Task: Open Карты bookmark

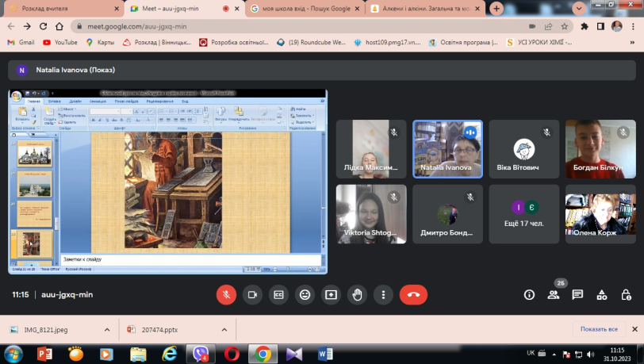Action: 100,42
